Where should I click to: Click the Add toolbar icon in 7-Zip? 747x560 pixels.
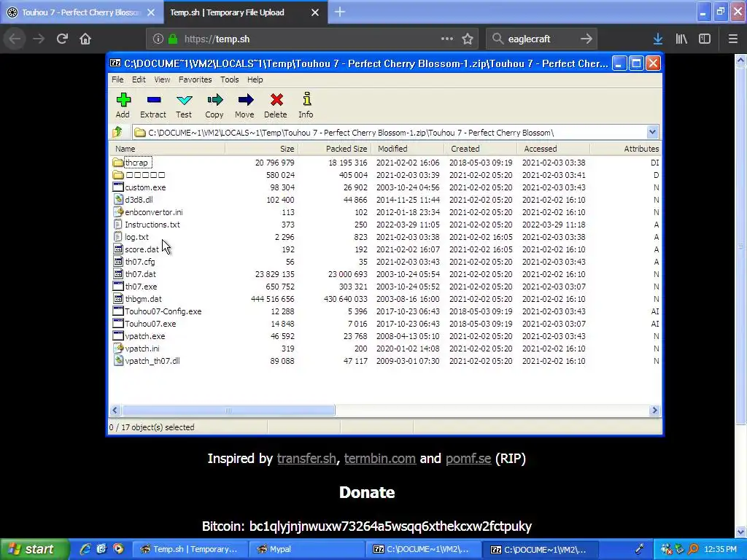coord(123,100)
